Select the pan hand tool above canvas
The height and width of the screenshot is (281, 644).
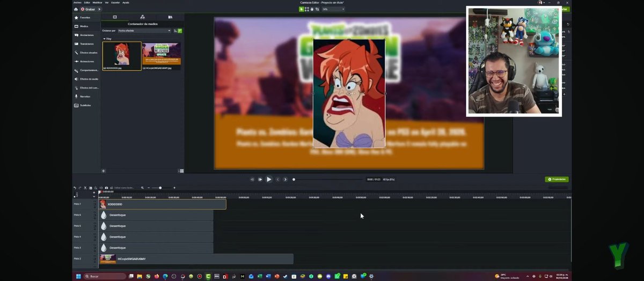(312, 9)
